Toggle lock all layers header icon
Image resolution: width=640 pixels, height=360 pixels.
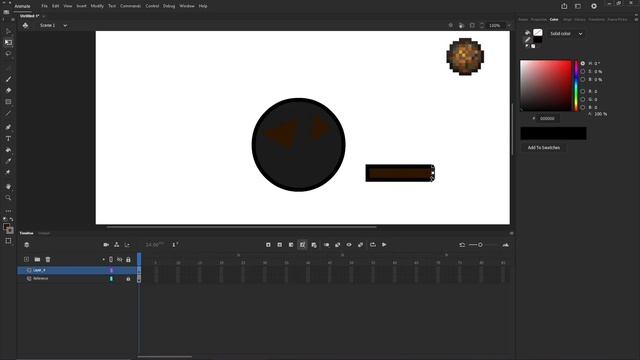[x=128, y=260]
